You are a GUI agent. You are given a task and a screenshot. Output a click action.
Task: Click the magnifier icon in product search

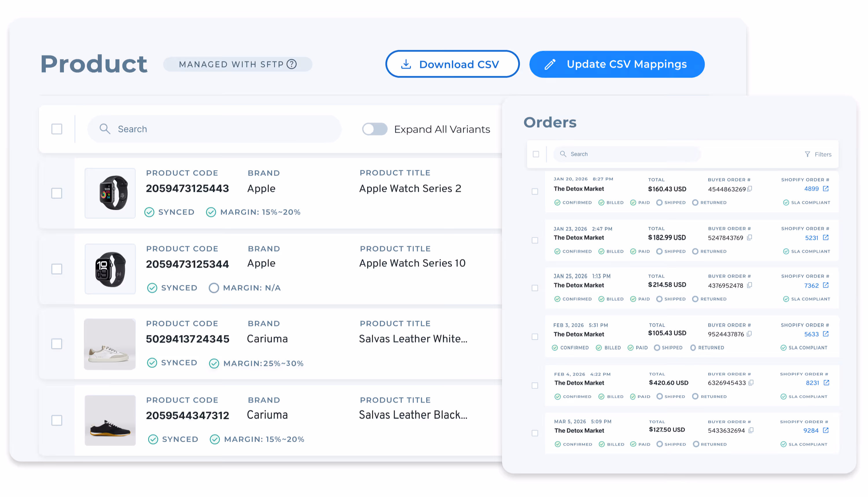point(105,129)
